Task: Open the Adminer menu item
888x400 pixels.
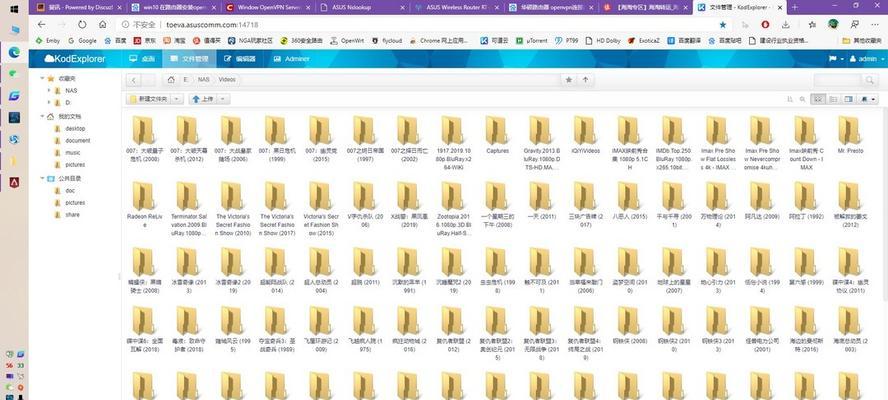Action: [x=291, y=59]
